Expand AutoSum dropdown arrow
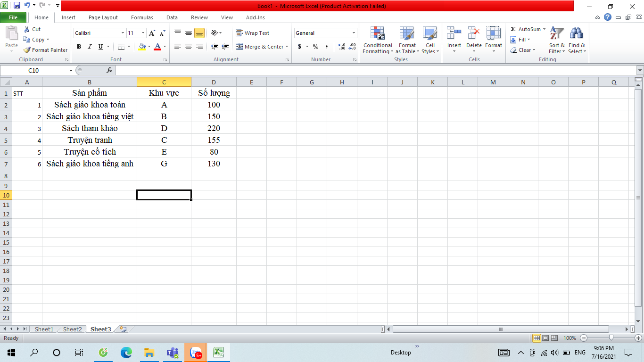Viewport: 644px width, 362px height. click(544, 29)
